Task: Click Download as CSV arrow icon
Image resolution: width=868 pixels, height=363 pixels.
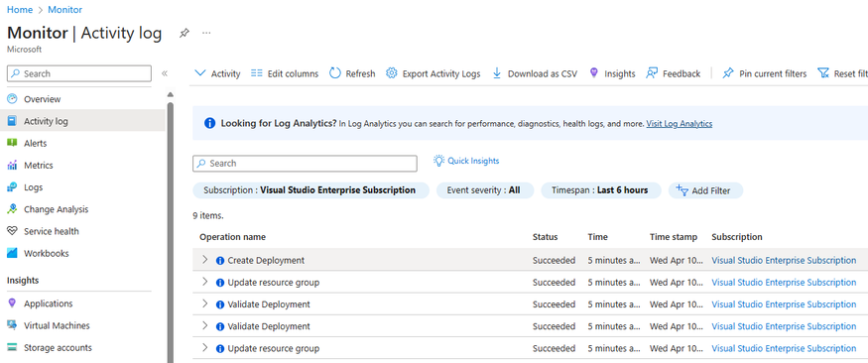Action: [x=497, y=73]
